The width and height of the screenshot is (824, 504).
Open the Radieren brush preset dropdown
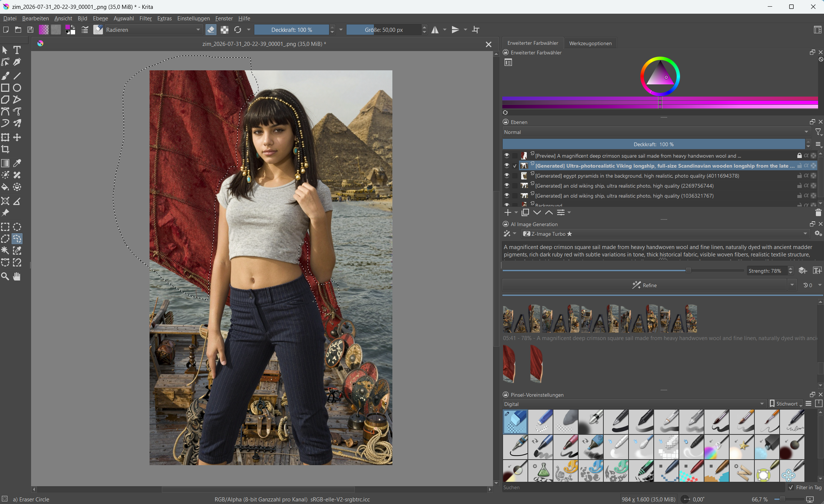coord(153,30)
